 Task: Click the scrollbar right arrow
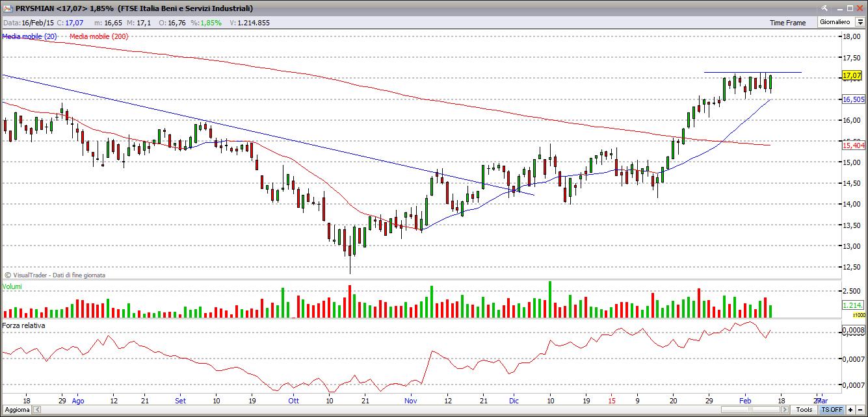click(x=786, y=410)
